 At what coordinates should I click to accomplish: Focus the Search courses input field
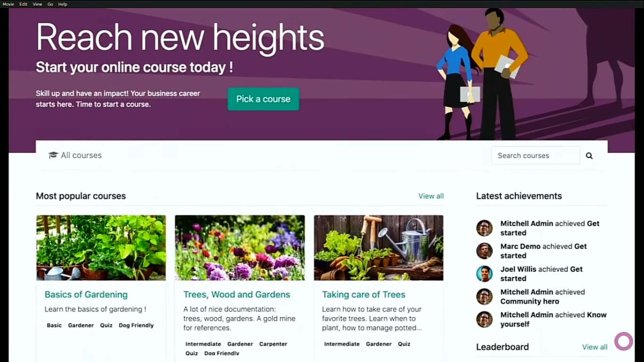(536, 156)
